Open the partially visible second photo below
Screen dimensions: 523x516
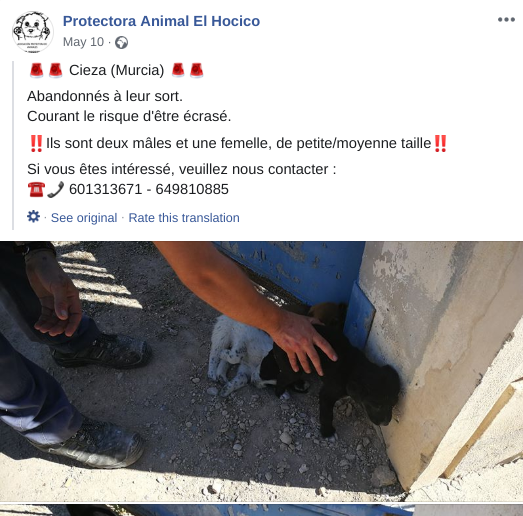[x=262, y=510]
